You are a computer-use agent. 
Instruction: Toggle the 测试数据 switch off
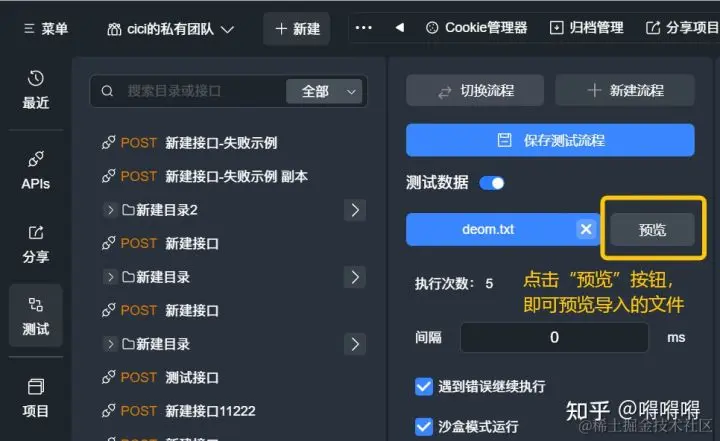pyautogui.click(x=492, y=183)
